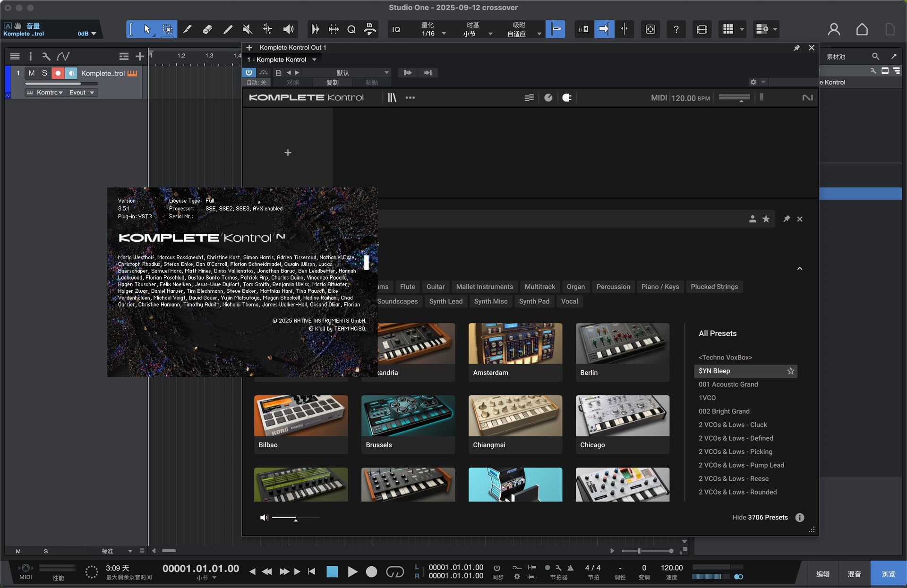Select the Piano / Keys tag filter
This screenshot has height=588, width=907.
[x=660, y=287]
